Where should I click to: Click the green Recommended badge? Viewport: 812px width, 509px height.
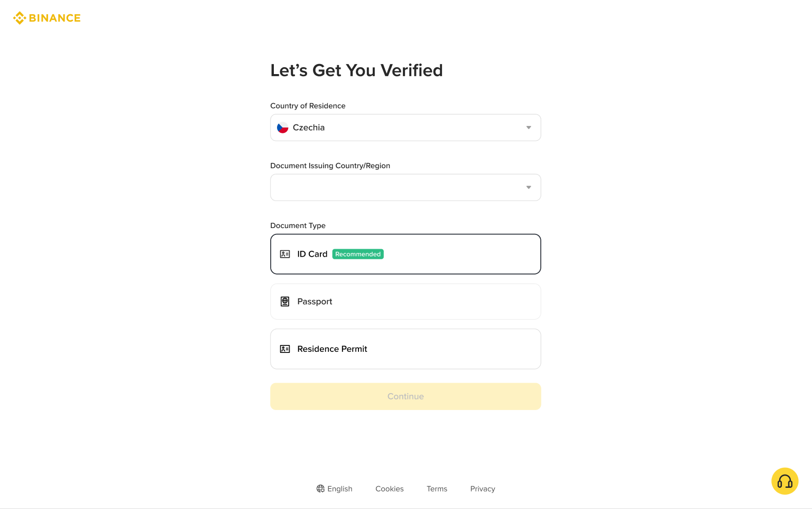coord(358,254)
